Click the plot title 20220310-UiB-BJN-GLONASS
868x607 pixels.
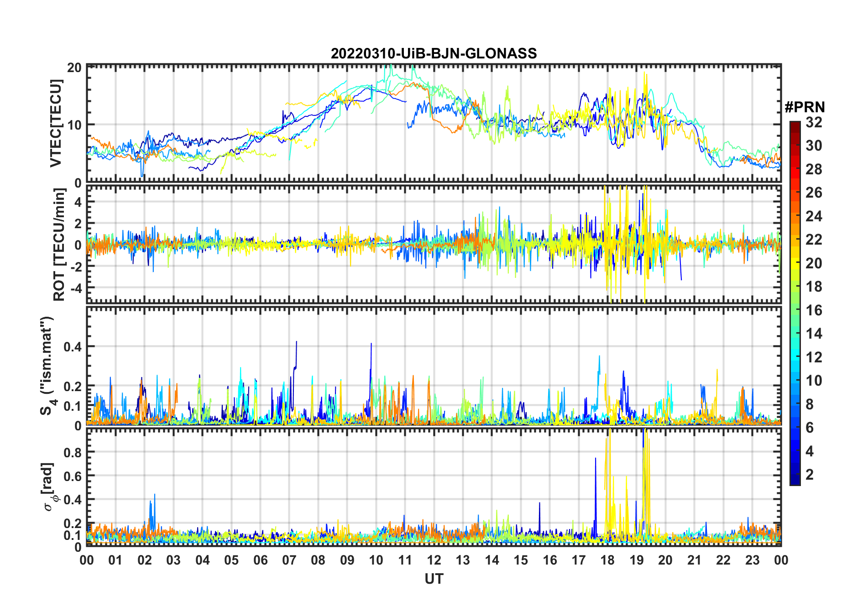tap(434, 53)
